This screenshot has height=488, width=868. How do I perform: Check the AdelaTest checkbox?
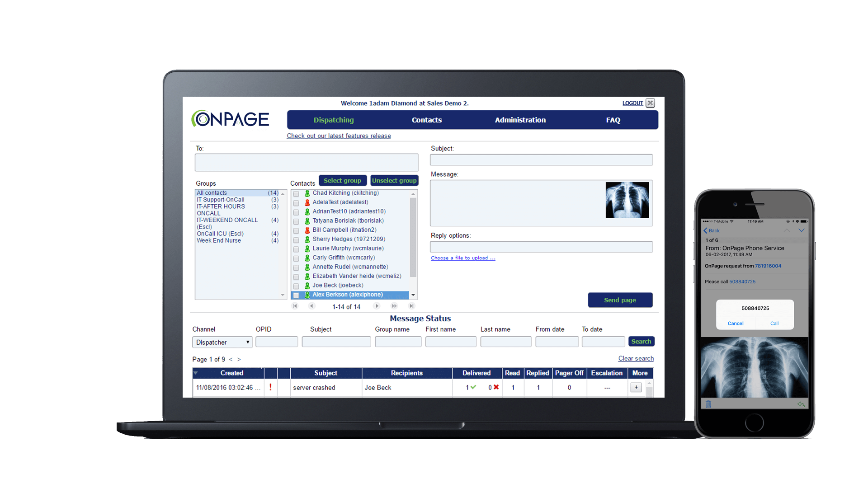click(296, 203)
